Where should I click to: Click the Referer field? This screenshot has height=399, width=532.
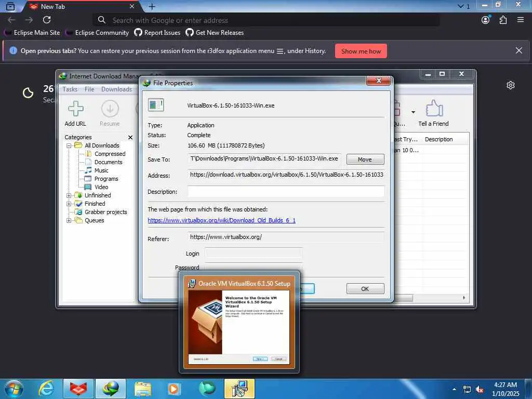286,237
